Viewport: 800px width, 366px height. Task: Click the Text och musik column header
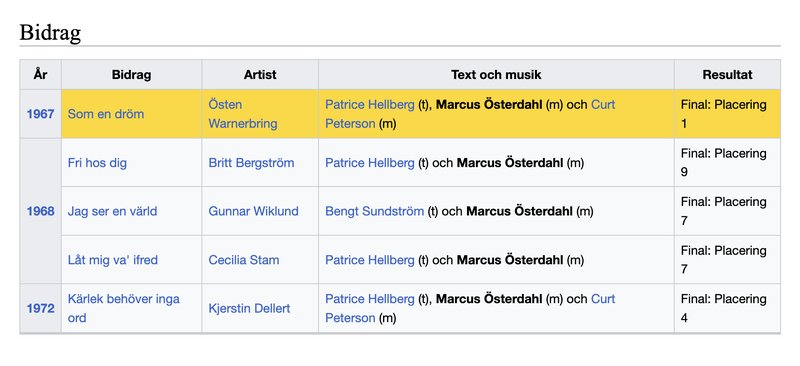[x=496, y=75]
